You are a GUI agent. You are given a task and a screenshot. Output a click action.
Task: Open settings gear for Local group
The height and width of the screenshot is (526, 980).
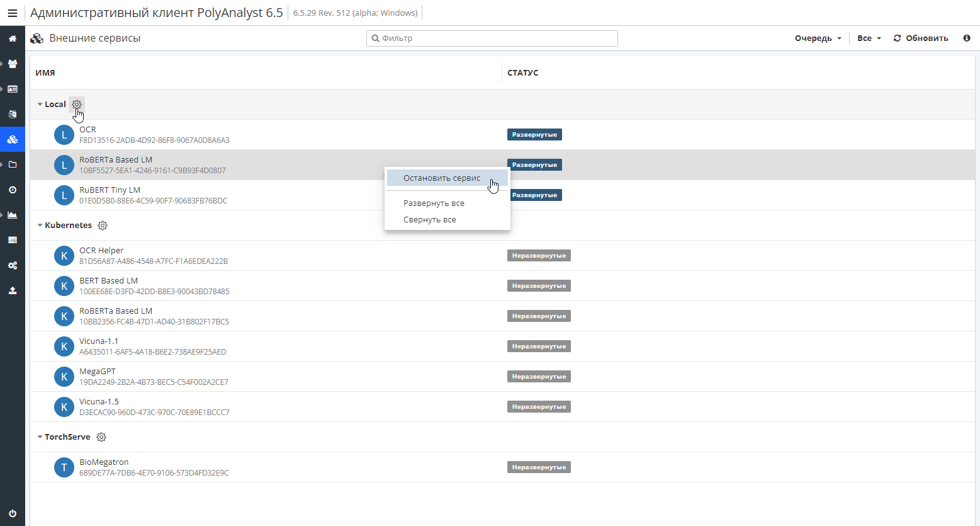[x=77, y=105]
